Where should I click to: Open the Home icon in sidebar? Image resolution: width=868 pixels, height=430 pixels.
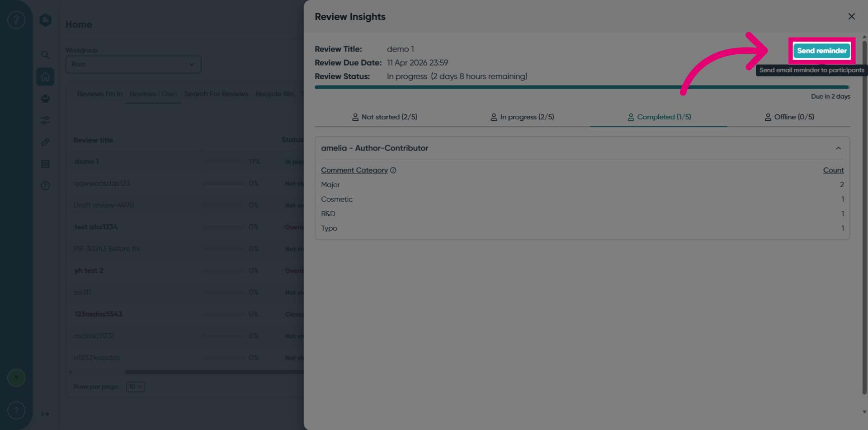45,77
